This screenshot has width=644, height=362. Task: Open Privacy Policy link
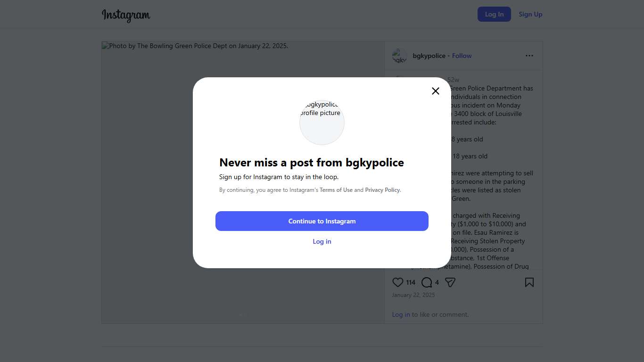pyautogui.click(x=382, y=190)
